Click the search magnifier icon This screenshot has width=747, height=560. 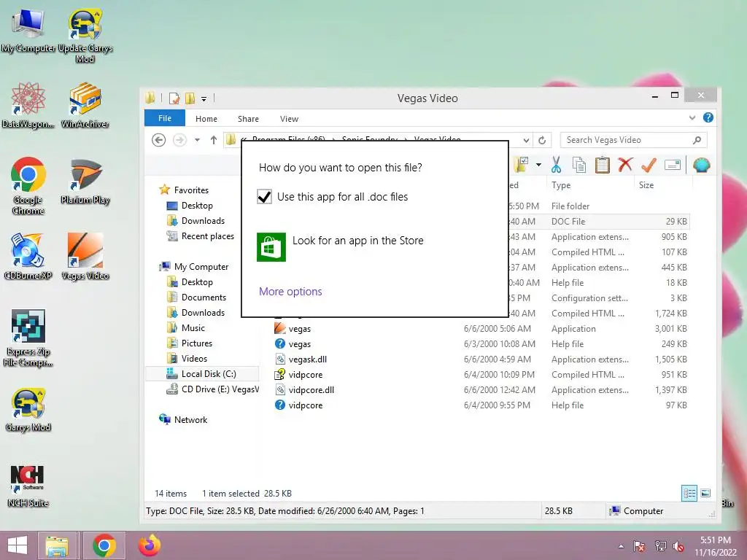(697, 140)
